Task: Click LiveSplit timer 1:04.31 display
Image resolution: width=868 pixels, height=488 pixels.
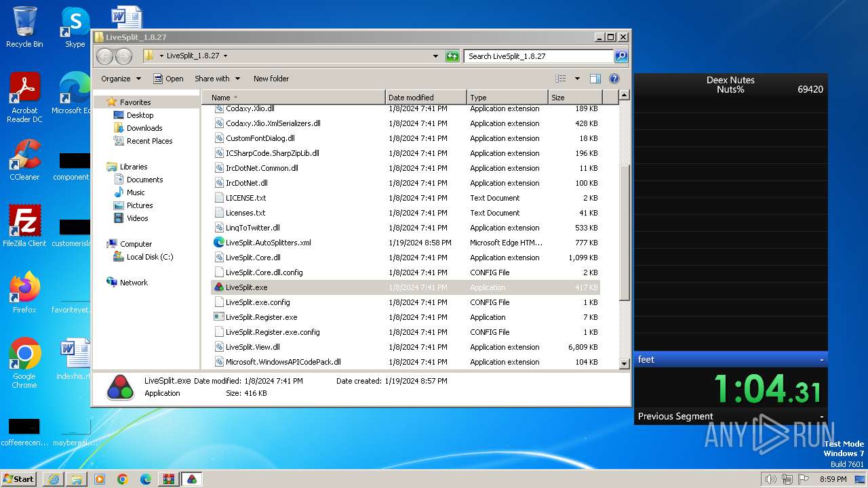Action: (x=766, y=389)
